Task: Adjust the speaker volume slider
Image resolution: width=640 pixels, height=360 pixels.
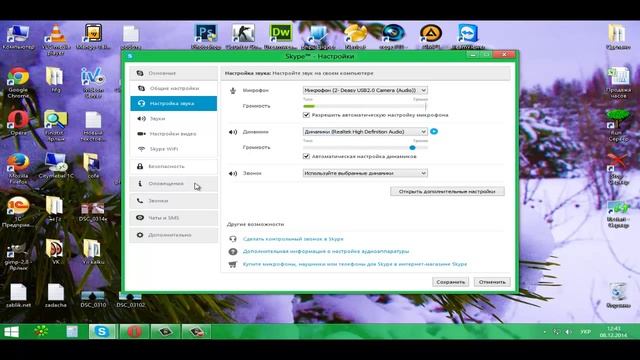Action: pos(412,147)
